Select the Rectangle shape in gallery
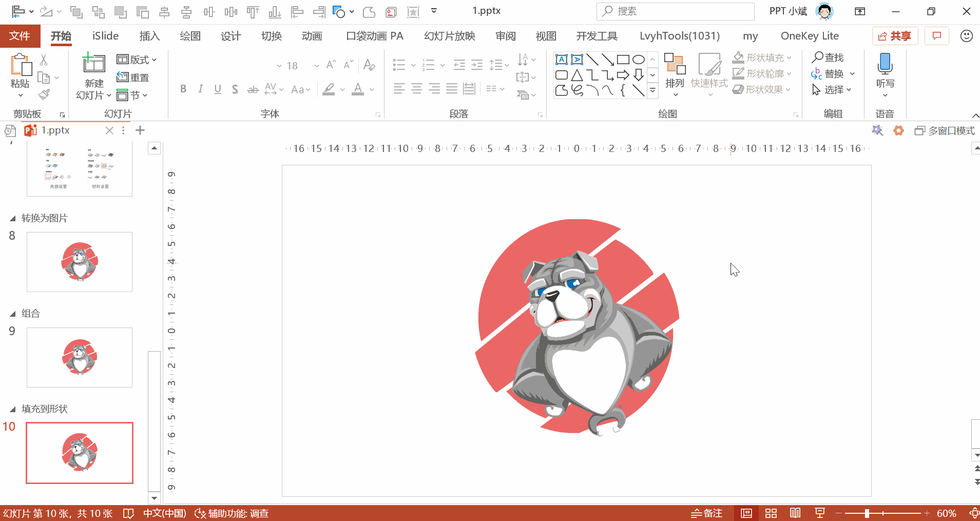The height and width of the screenshot is (521, 980). coord(623,60)
